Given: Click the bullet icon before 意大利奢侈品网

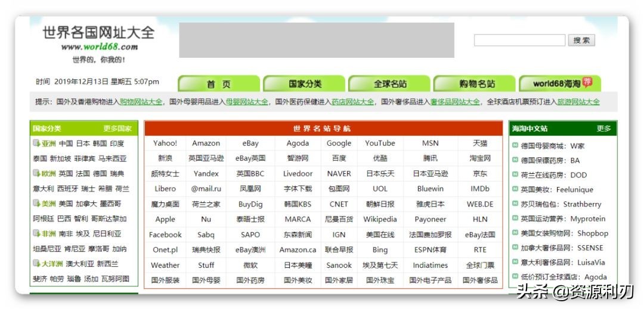Looking at the screenshot, I should 515,262.
